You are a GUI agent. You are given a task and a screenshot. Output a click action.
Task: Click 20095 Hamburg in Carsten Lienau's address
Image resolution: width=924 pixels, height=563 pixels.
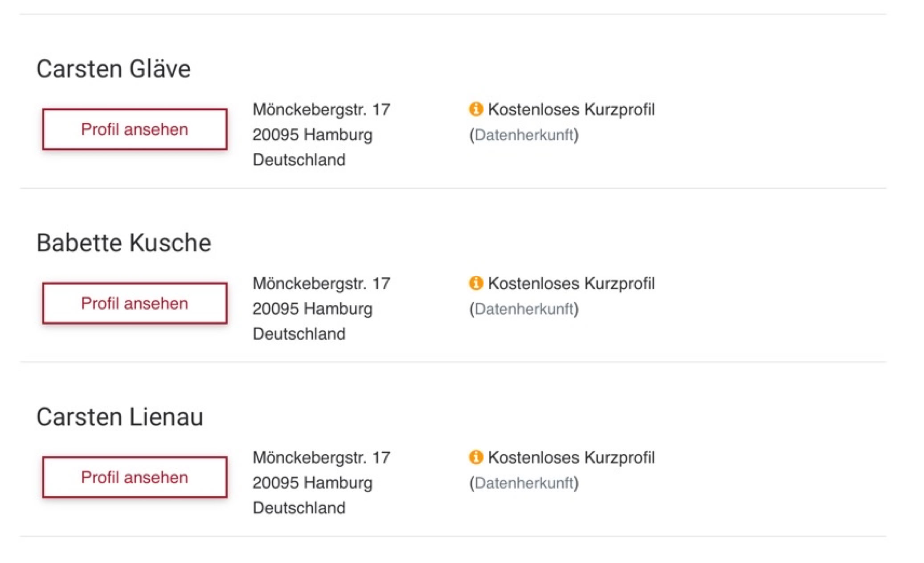[312, 482]
